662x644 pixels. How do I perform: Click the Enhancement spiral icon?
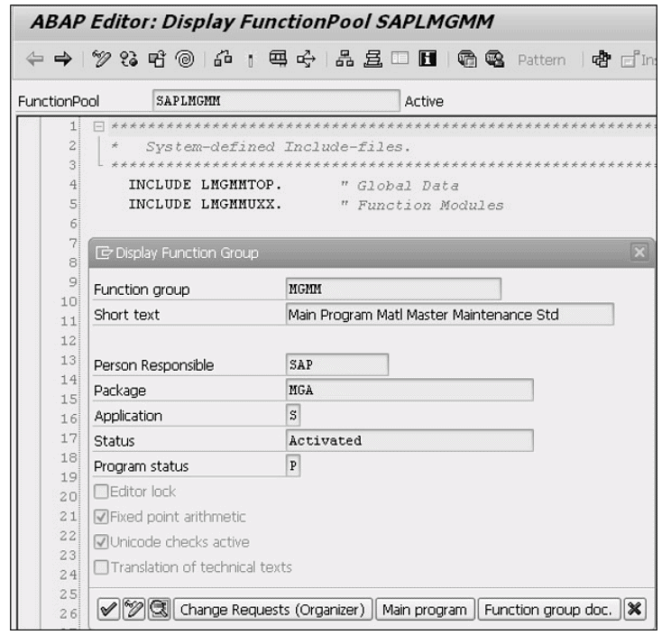(x=185, y=60)
